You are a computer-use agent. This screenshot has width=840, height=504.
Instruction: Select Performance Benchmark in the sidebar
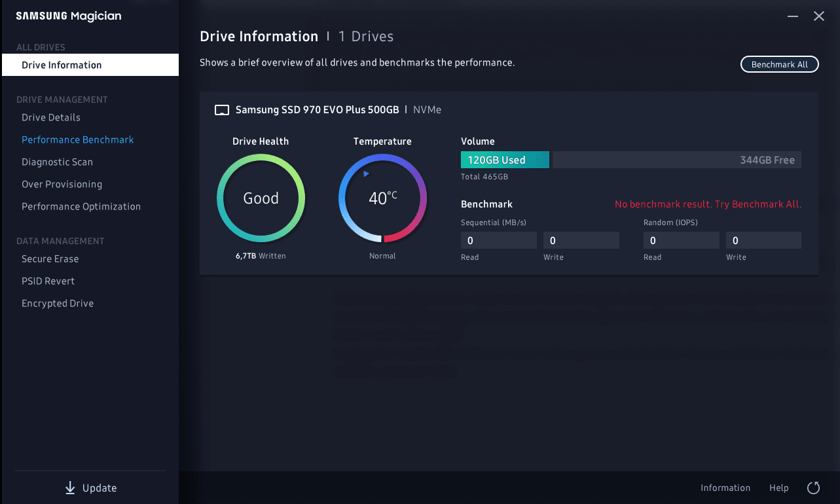coord(78,140)
